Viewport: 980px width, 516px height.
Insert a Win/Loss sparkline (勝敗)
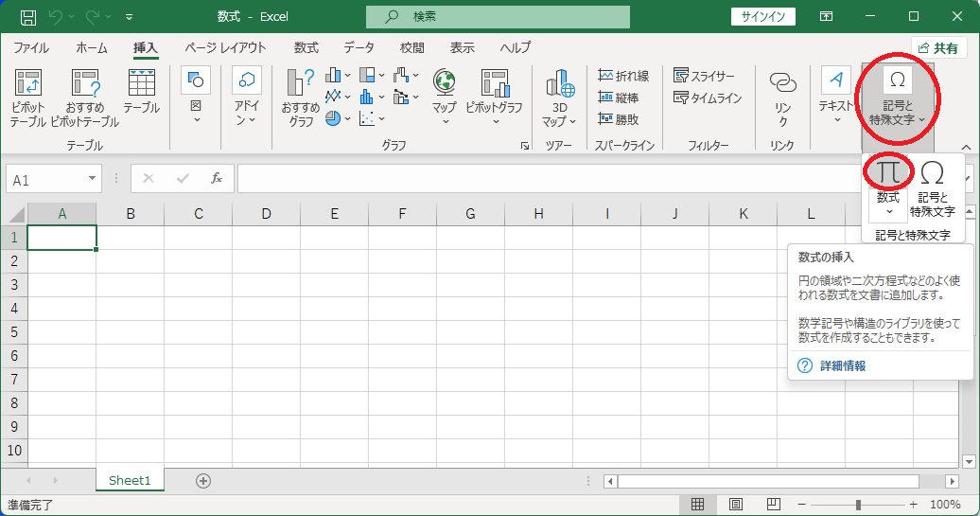coord(619,119)
